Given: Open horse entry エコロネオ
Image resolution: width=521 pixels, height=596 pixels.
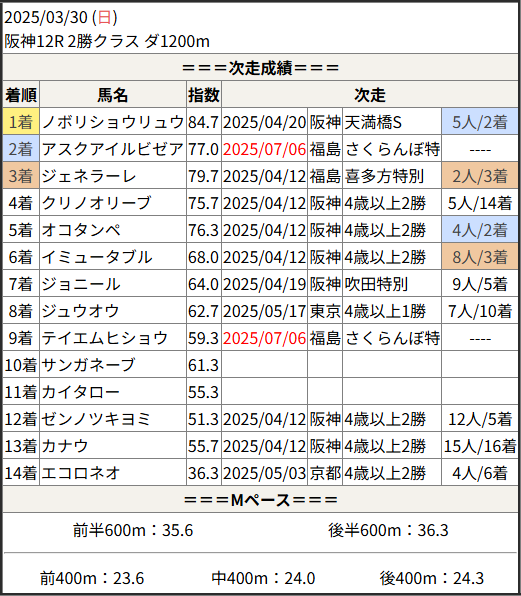Looking at the screenshot, I should pos(81,473).
